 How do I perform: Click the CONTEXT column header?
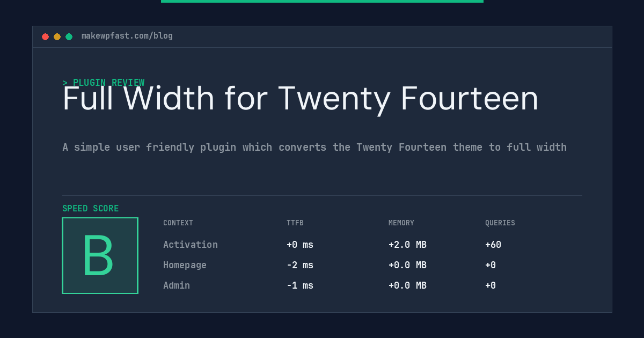178,223
